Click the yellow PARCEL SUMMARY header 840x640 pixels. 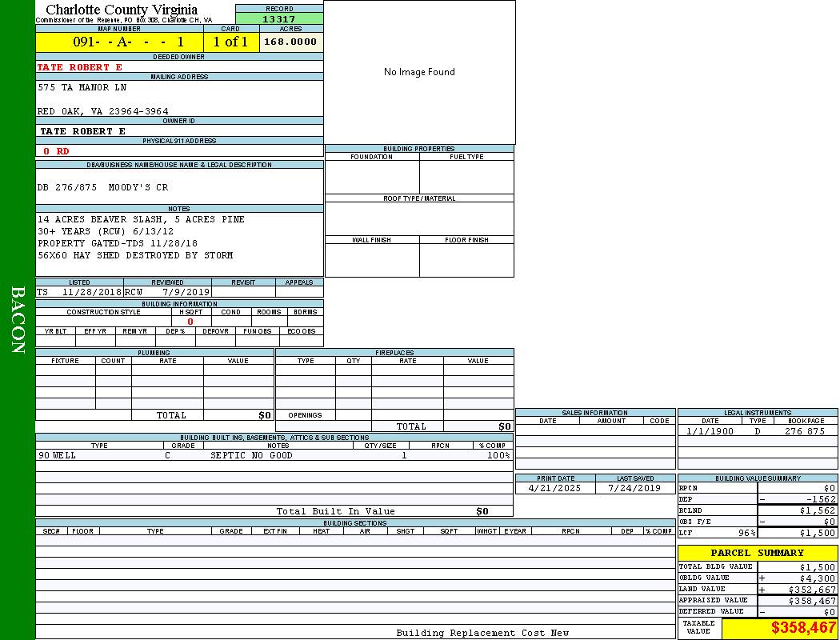pyautogui.click(x=757, y=553)
